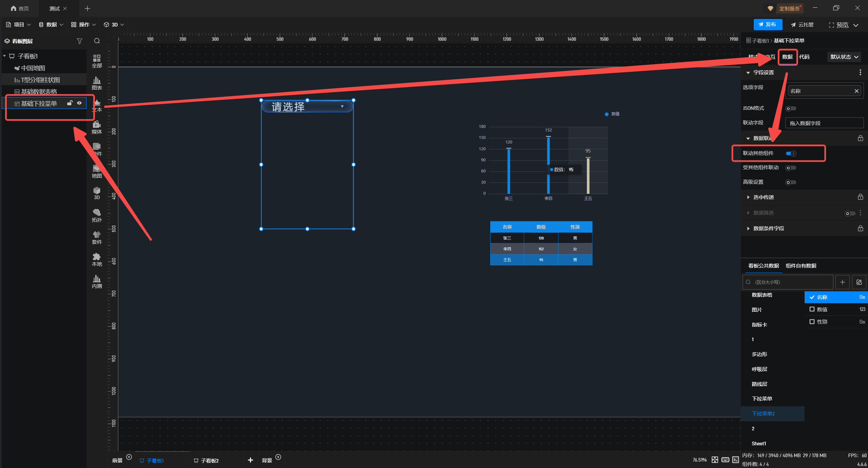Expand the 选中传递 section
This screenshot has height=468, width=868.
coord(763,197)
